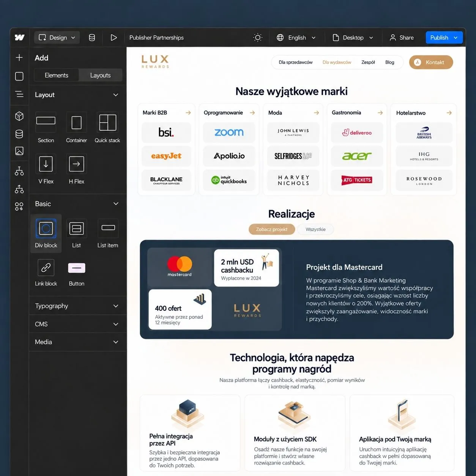Click the Moduły z użyciem SDK card title

point(285,439)
